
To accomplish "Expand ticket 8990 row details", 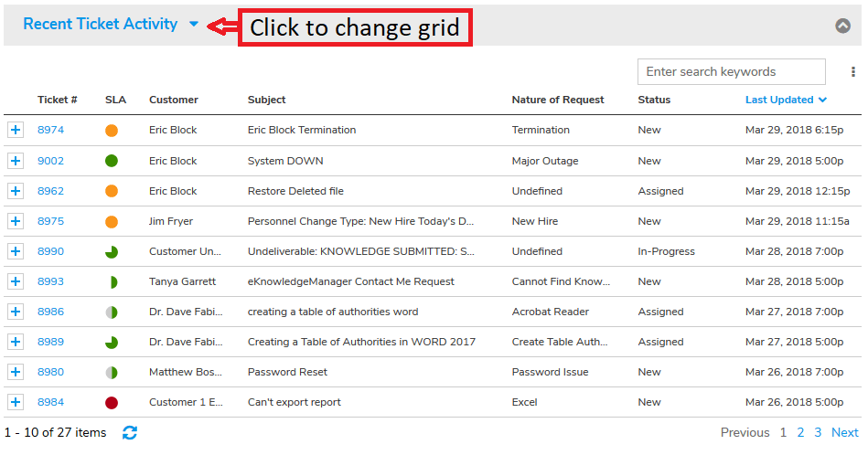I will (x=16, y=251).
